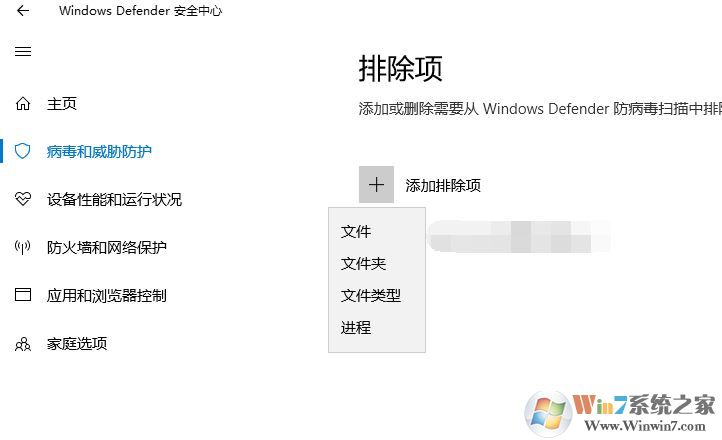Navigate to 防火墙和网络保护
Image resolution: width=722 pixels, height=440 pixels.
(x=106, y=247)
